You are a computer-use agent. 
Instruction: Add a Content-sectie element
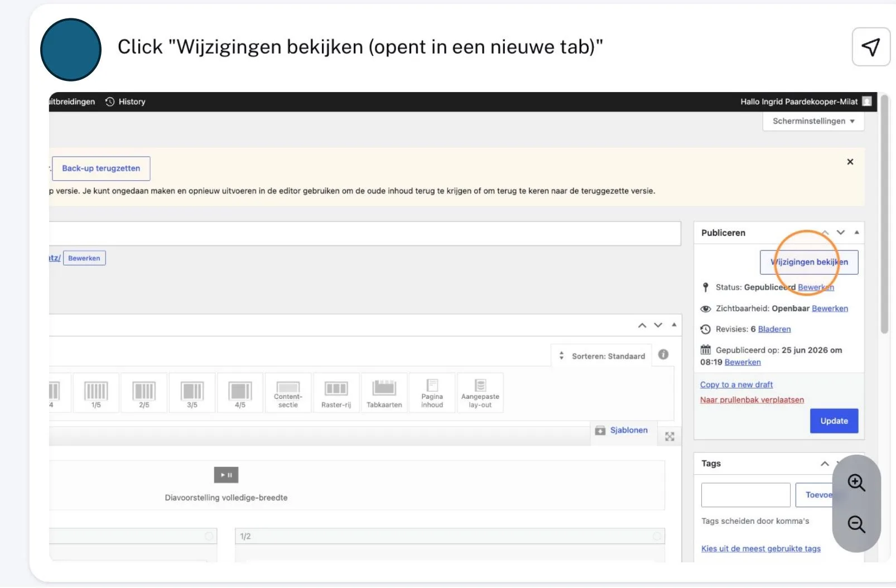[x=288, y=393]
